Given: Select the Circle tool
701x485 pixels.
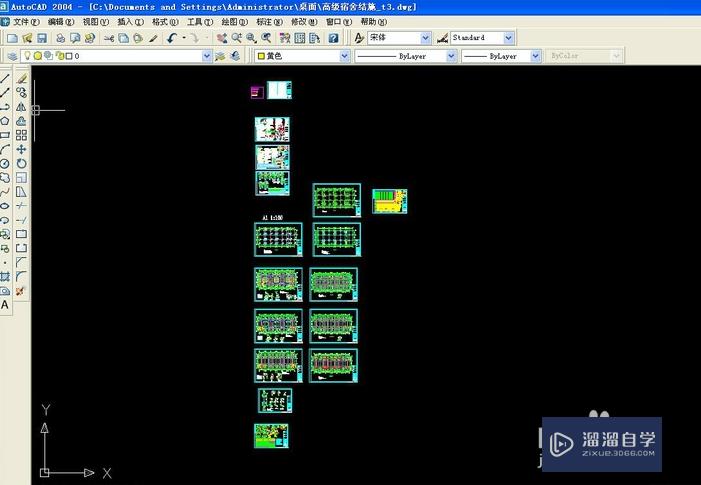Looking at the screenshot, I should point(5,164).
